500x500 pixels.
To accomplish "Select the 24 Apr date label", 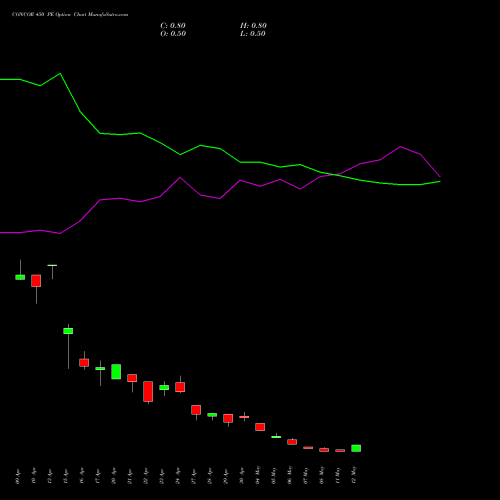I will (178, 476).
